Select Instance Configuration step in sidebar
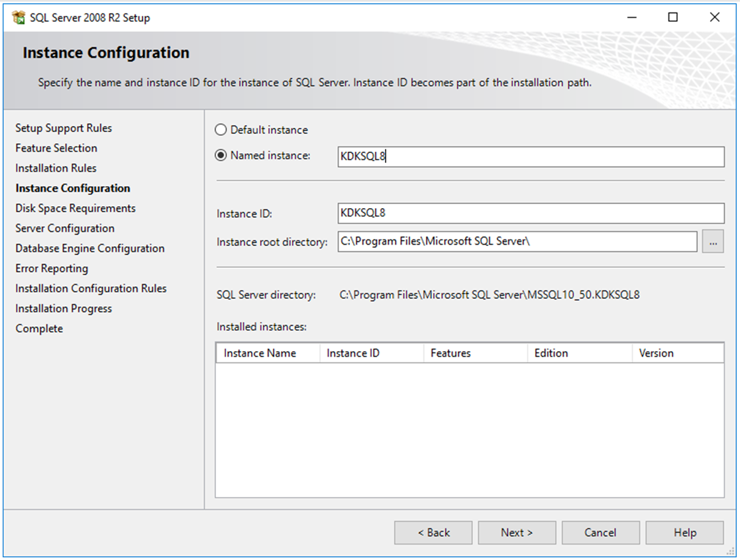 (73, 188)
